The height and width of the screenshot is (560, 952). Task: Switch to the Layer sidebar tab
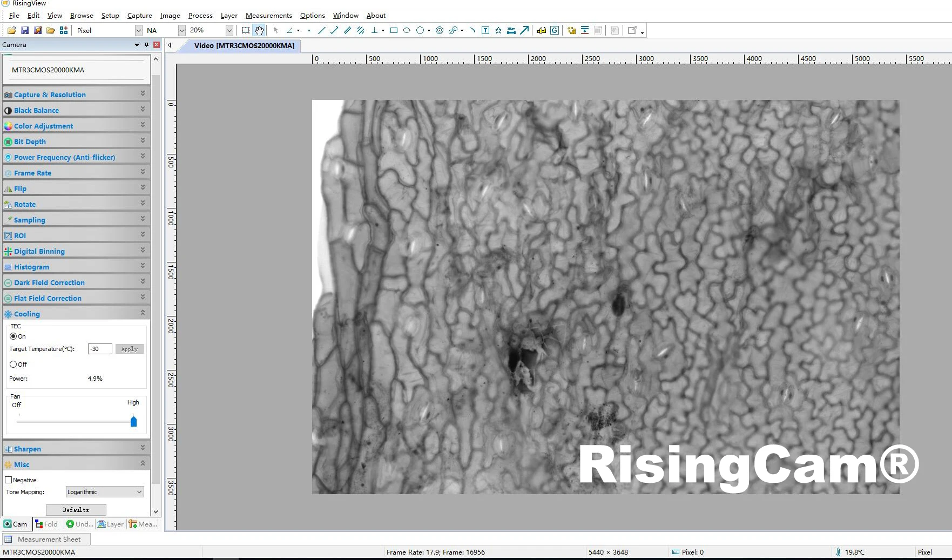point(111,524)
